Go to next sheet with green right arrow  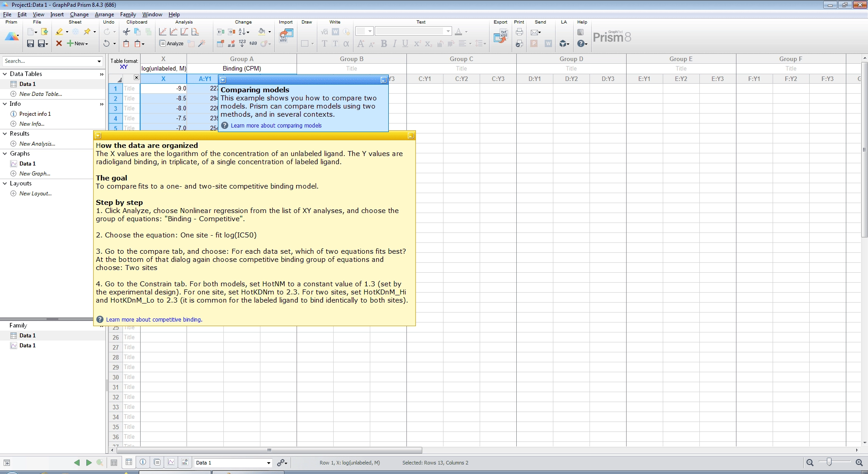(x=89, y=463)
